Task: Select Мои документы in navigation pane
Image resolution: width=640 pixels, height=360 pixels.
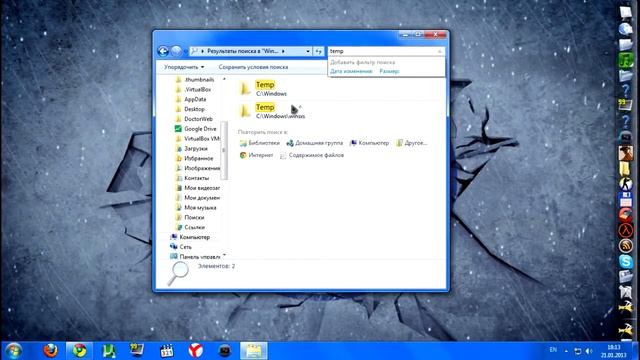Action: click(201, 198)
